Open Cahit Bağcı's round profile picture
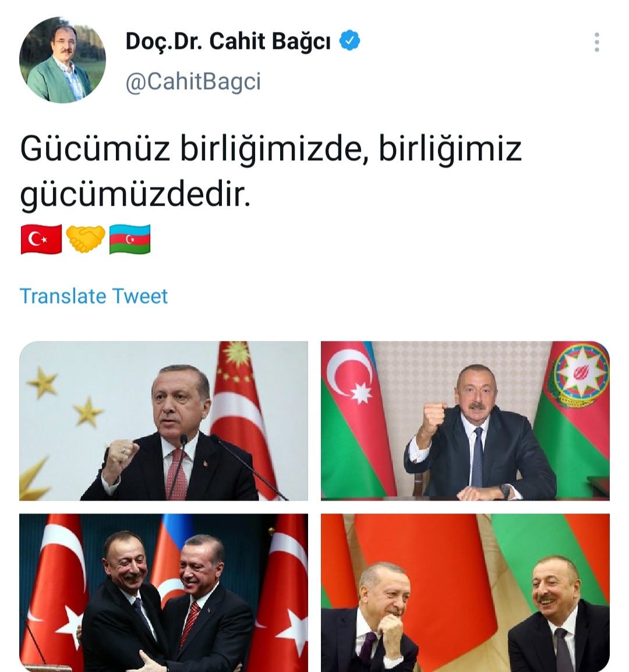The width and height of the screenshot is (629, 672). tap(62, 59)
